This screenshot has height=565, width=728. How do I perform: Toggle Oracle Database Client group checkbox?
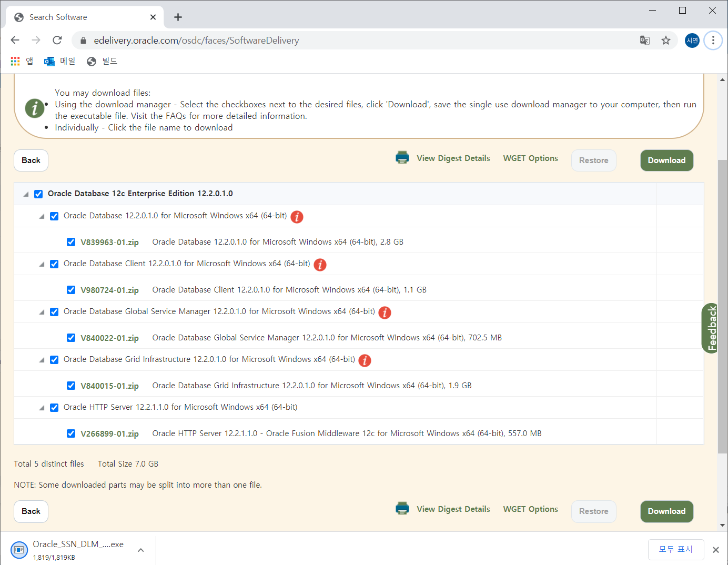(x=54, y=264)
